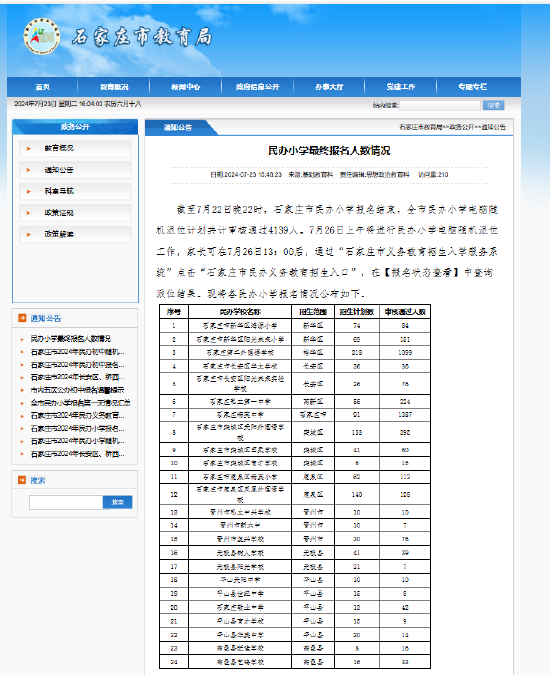550x675 pixels.
Task: Open the 首页 navigation tab
Action: [43, 87]
